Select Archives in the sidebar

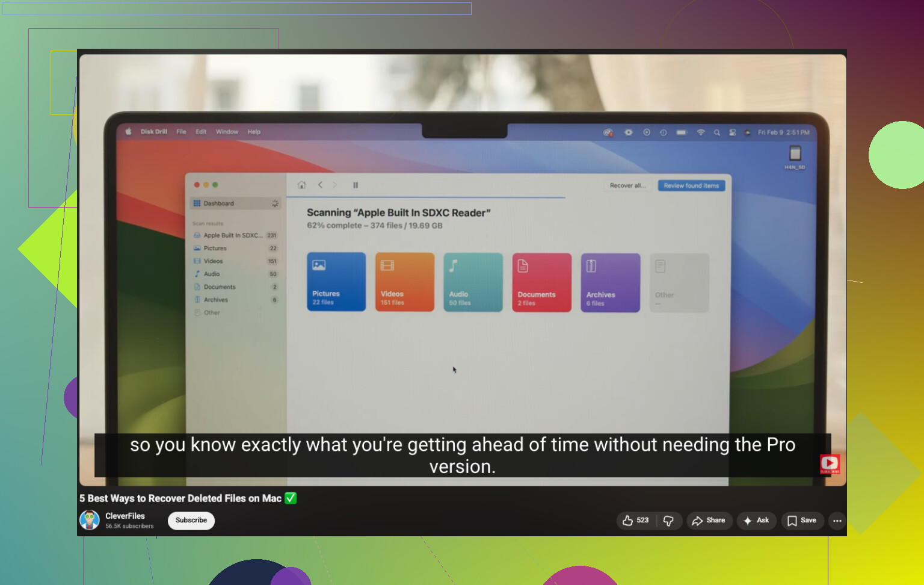(x=235, y=300)
